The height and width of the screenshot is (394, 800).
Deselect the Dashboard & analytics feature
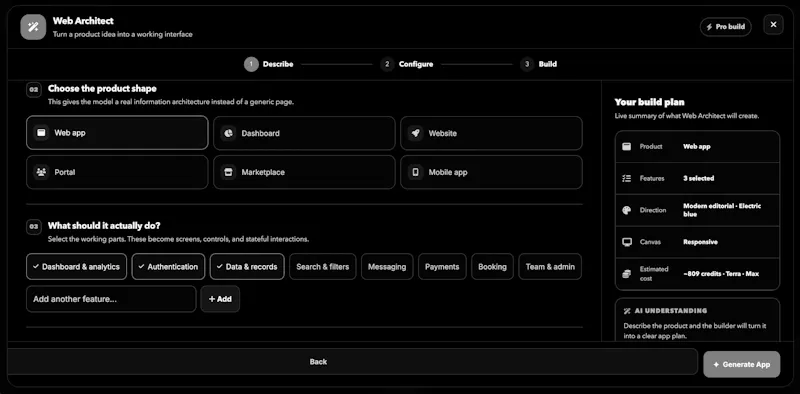77,266
